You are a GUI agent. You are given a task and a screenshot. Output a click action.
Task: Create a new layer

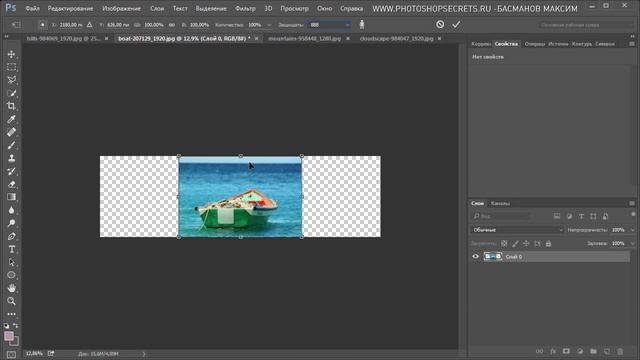pyautogui.click(x=607, y=351)
